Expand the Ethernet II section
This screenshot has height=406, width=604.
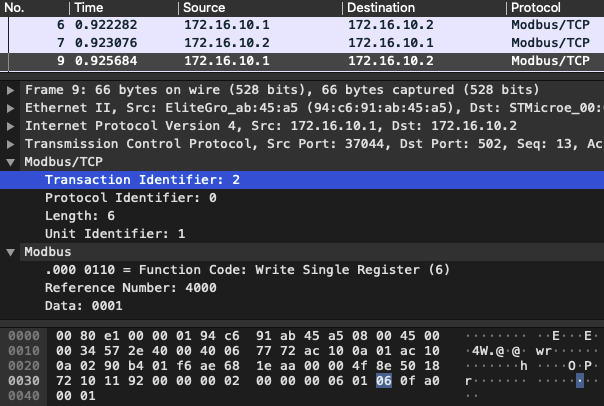(10, 108)
